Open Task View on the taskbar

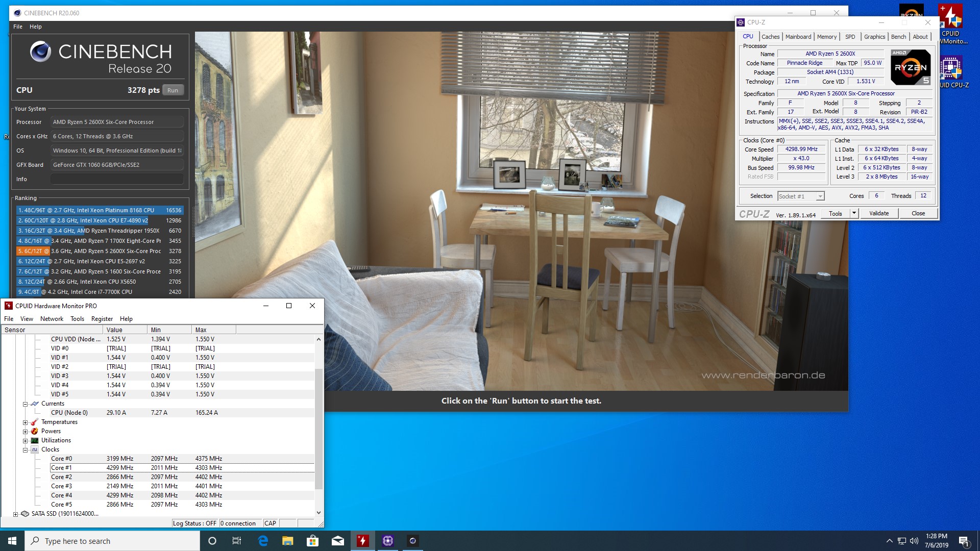pos(237,541)
